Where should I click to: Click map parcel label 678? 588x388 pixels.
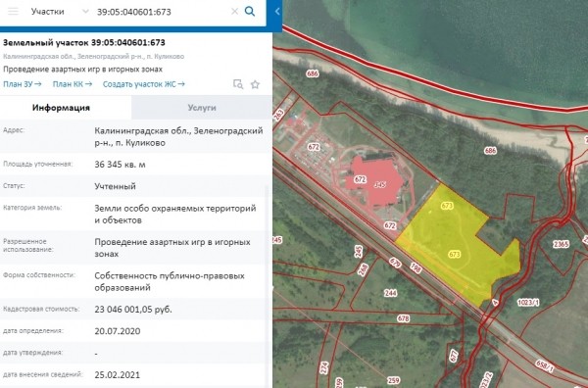tap(403, 318)
